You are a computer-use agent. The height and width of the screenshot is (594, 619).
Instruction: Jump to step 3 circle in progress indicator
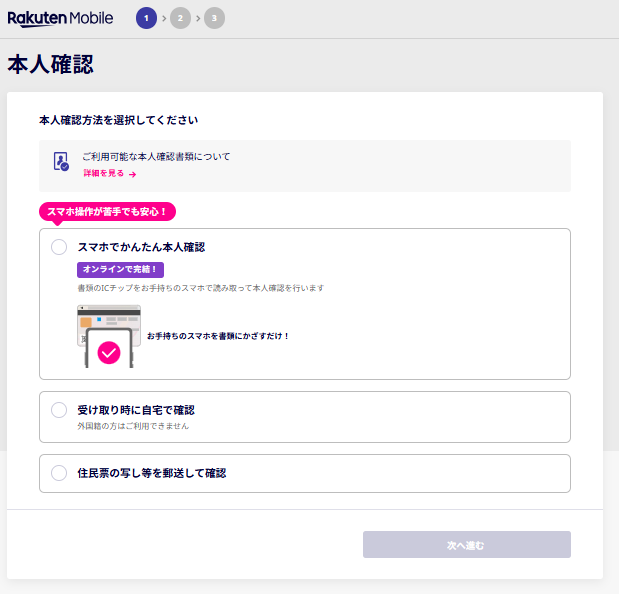click(x=214, y=18)
